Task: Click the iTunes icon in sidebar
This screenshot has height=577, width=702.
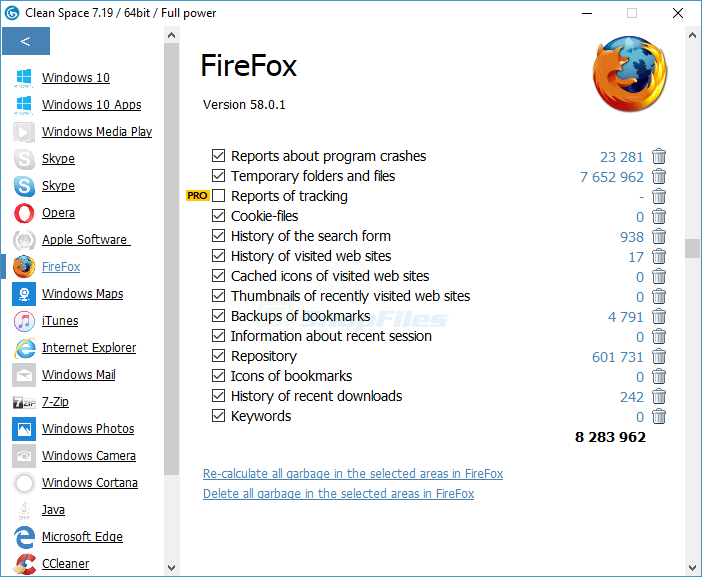Action: click(24, 321)
